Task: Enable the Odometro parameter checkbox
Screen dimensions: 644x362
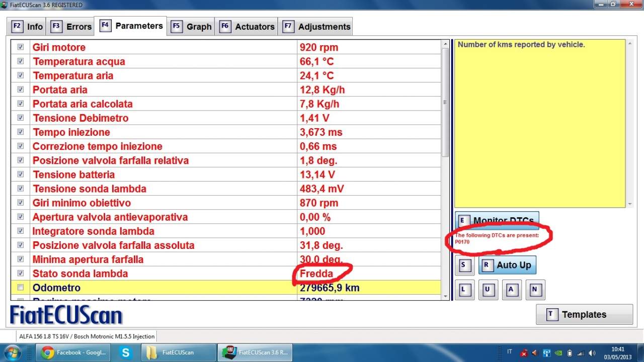Action: click(21, 288)
